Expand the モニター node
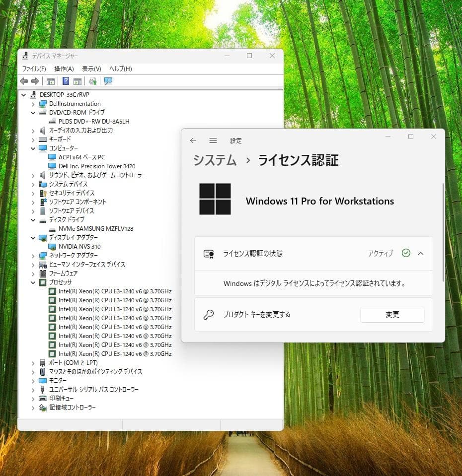Image resolution: width=462 pixels, height=476 pixels. [x=33, y=380]
